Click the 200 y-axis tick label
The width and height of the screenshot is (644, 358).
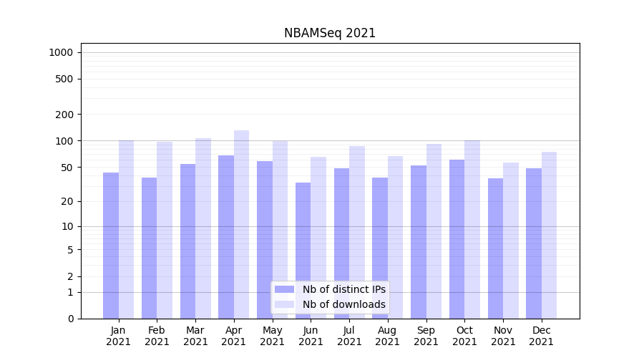tap(64, 115)
